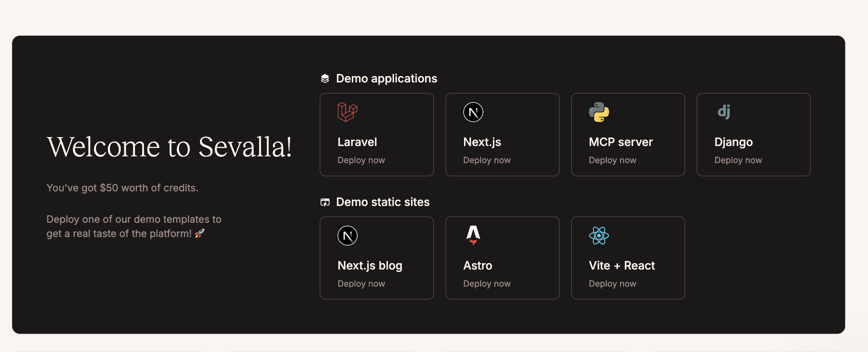This screenshot has height=352, width=868.
Task: Open the Django template card title
Action: [733, 142]
